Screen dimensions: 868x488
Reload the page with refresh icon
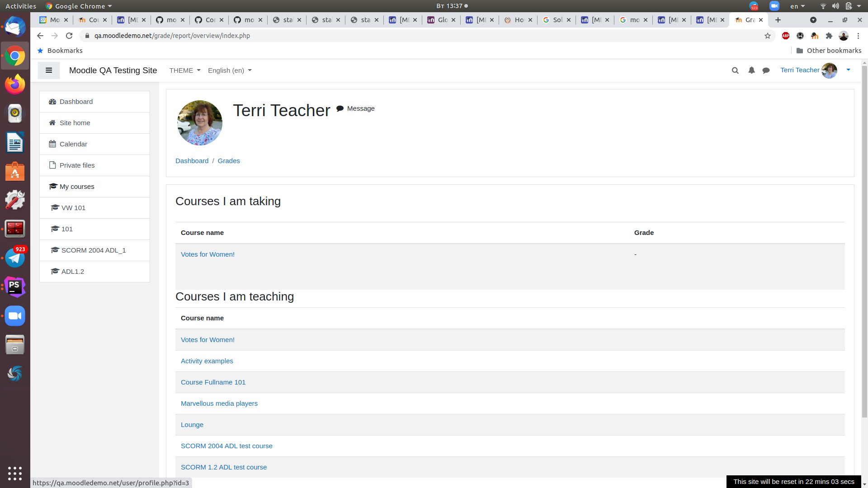pos(69,36)
